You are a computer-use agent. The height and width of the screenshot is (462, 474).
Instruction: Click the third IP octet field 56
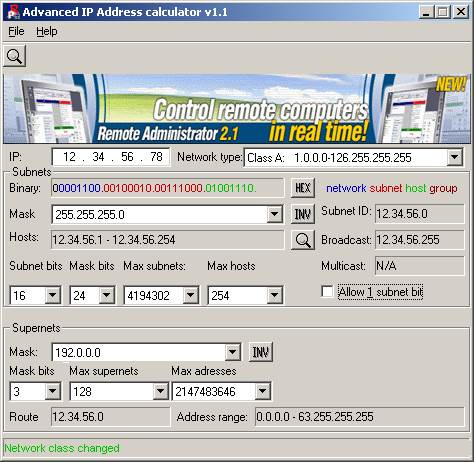tap(127, 157)
